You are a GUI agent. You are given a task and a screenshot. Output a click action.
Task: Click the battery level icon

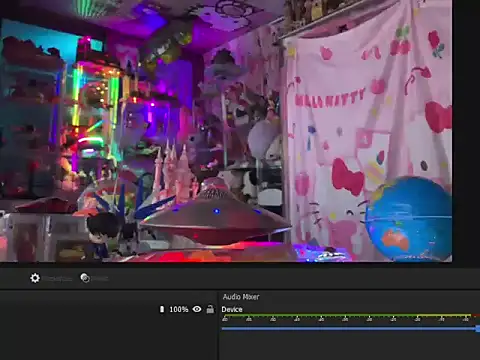point(162,309)
